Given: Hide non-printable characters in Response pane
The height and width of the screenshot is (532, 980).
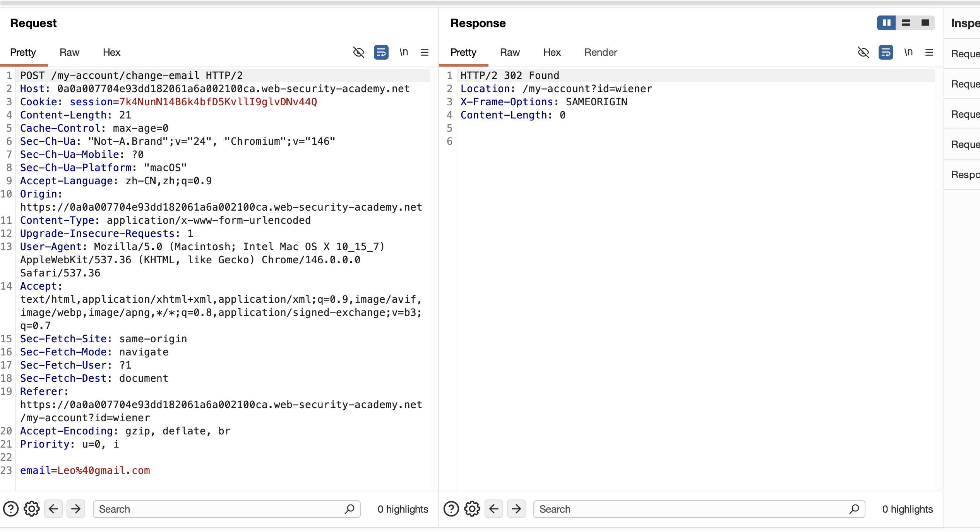Looking at the screenshot, I should click(x=863, y=52).
